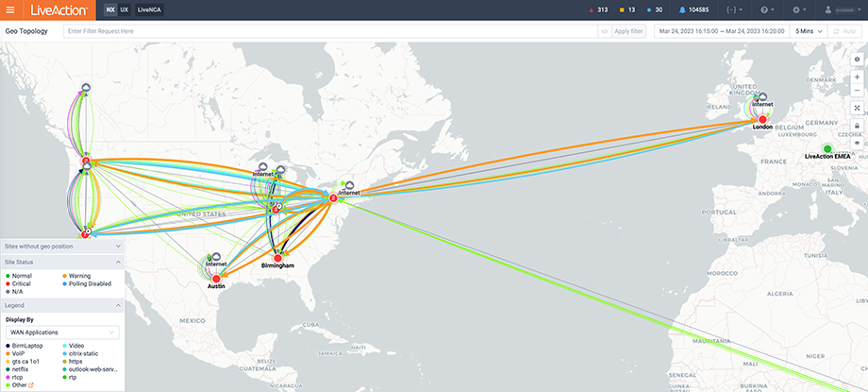Zoom out on the map
Screen dimensions: 868x392
tap(857, 91)
